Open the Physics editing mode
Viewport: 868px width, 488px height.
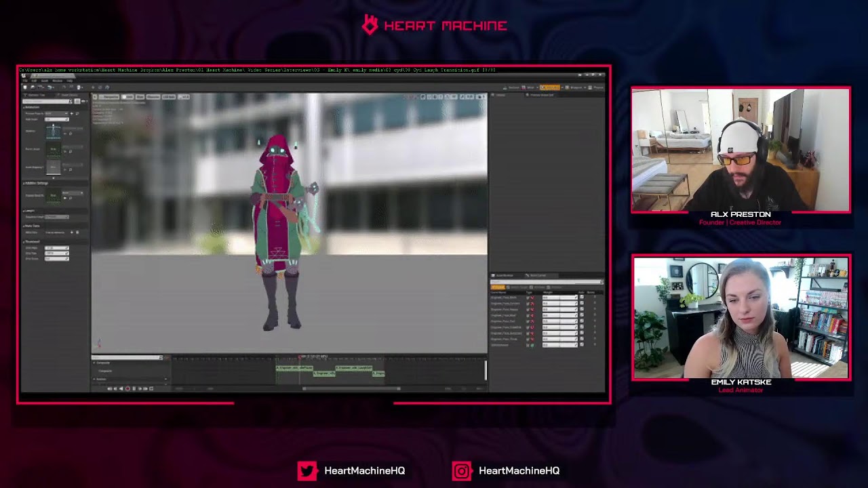coord(596,87)
